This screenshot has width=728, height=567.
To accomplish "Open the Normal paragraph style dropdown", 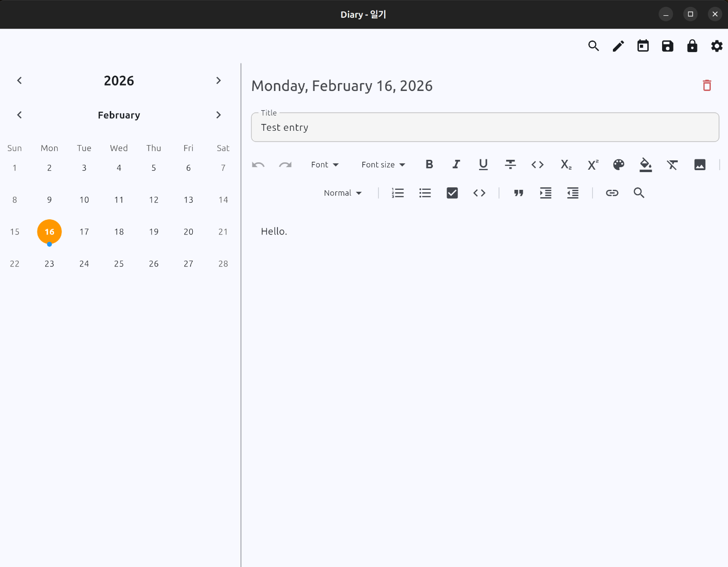I will click(x=343, y=193).
